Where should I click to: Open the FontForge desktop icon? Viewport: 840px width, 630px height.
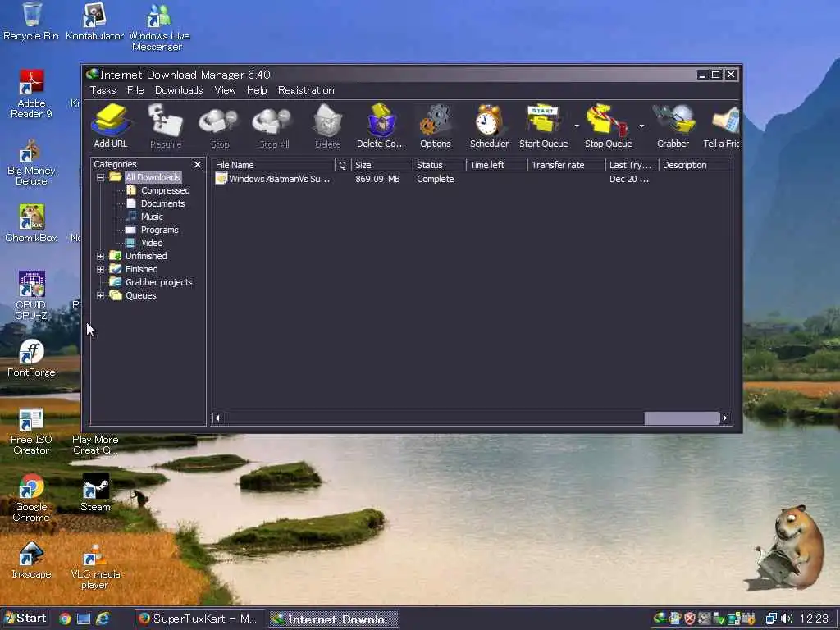click(31, 358)
